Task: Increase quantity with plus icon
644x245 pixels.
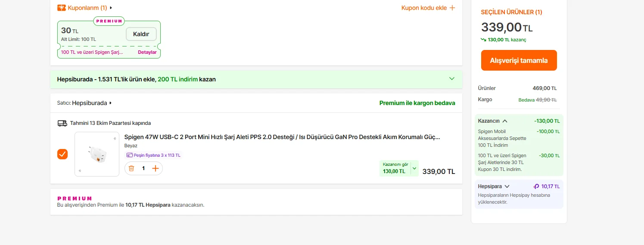Action: click(156, 168)
